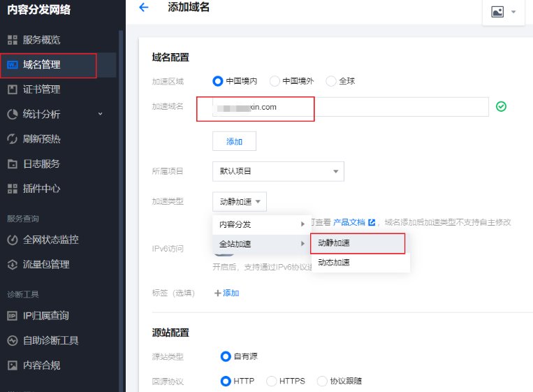Select HTTPS origin protocol

coord(271,381)
